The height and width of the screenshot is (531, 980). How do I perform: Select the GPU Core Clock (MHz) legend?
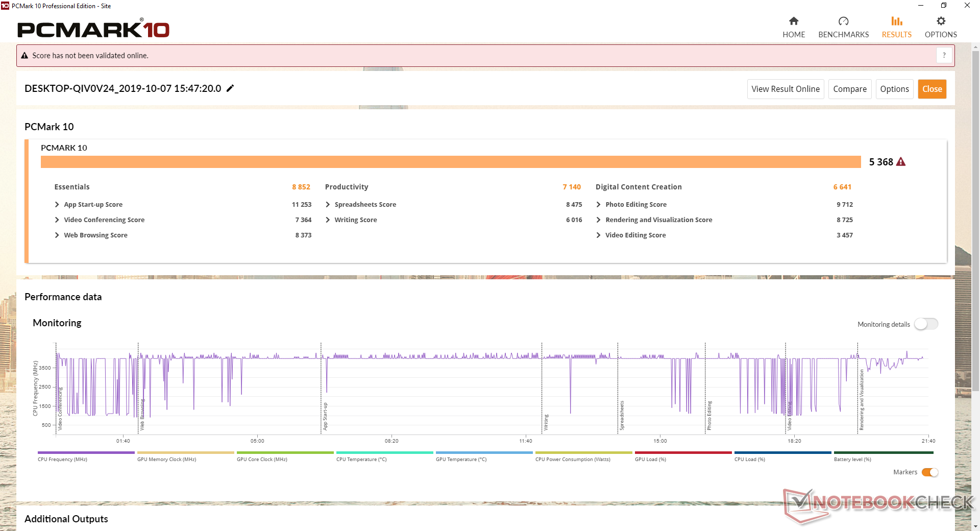[x=285, y=456]
